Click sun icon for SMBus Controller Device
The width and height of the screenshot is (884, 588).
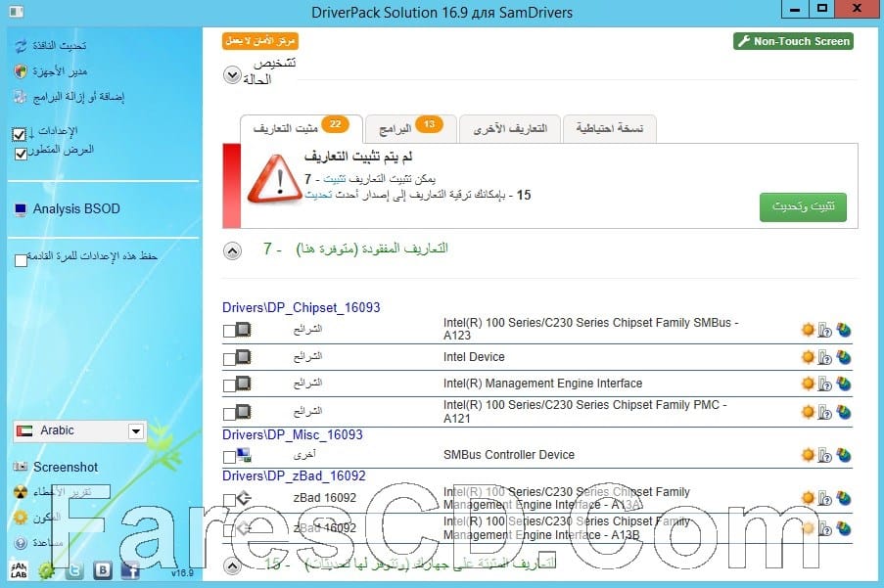click(x=808, y=455)
